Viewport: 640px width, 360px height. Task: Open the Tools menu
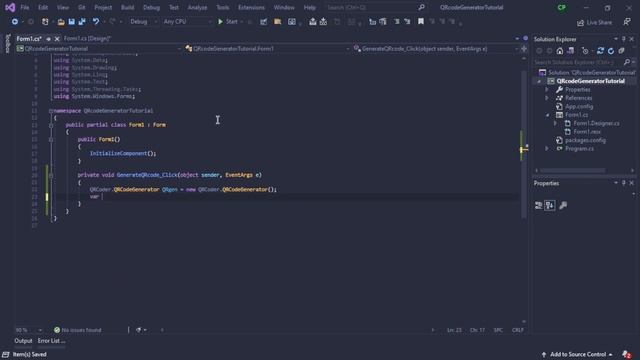[222, 7]
